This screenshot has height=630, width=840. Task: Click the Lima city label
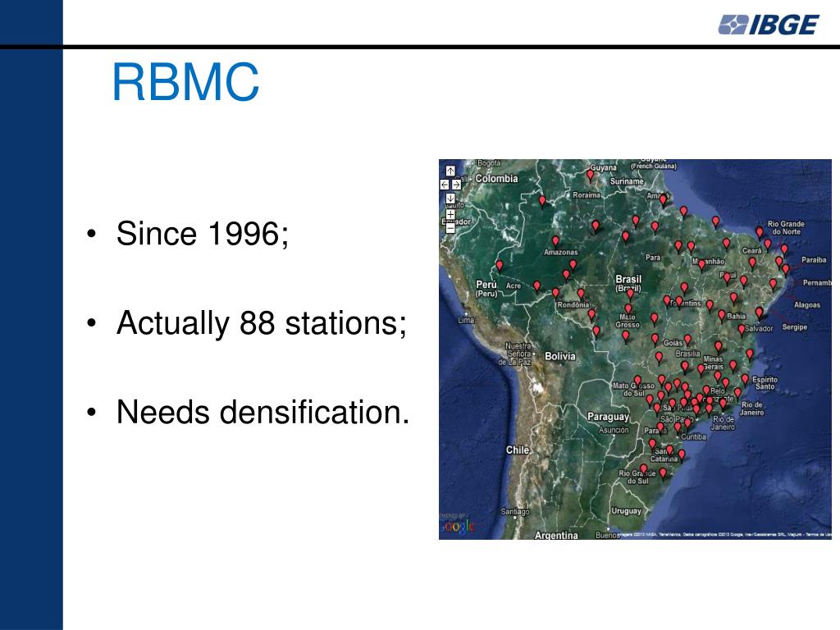466,320
